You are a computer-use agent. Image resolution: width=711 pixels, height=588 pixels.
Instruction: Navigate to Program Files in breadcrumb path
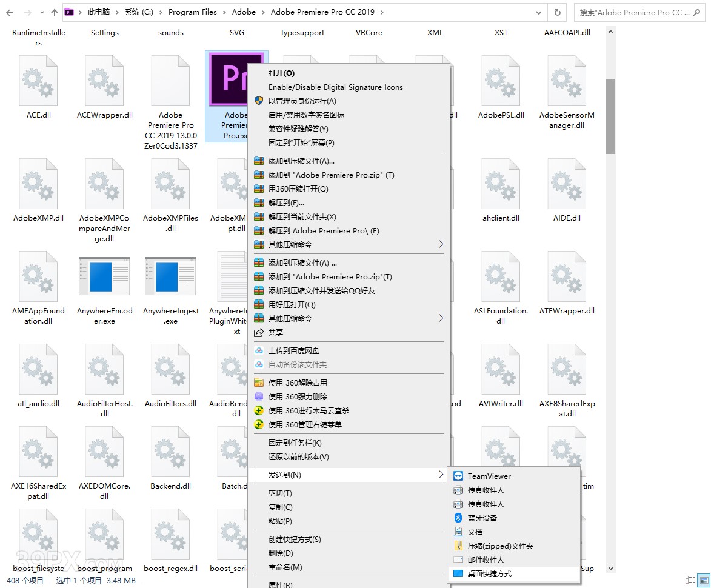pos(192,12)
